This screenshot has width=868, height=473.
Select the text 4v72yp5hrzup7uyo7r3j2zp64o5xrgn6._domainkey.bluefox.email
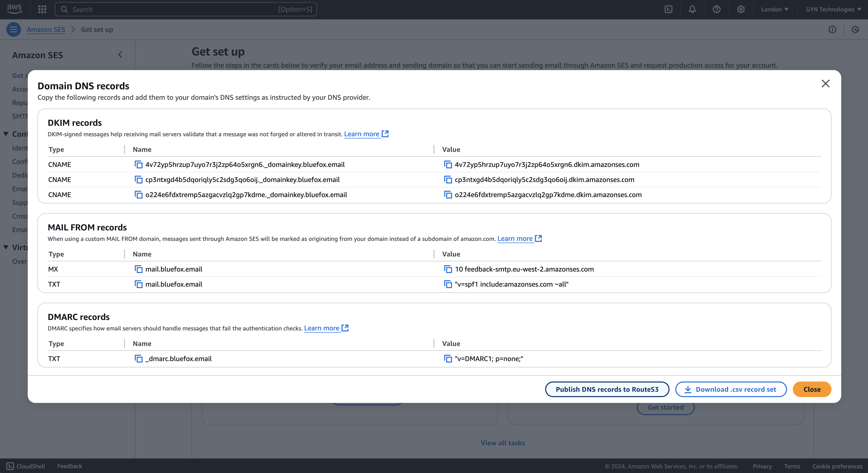245,164
